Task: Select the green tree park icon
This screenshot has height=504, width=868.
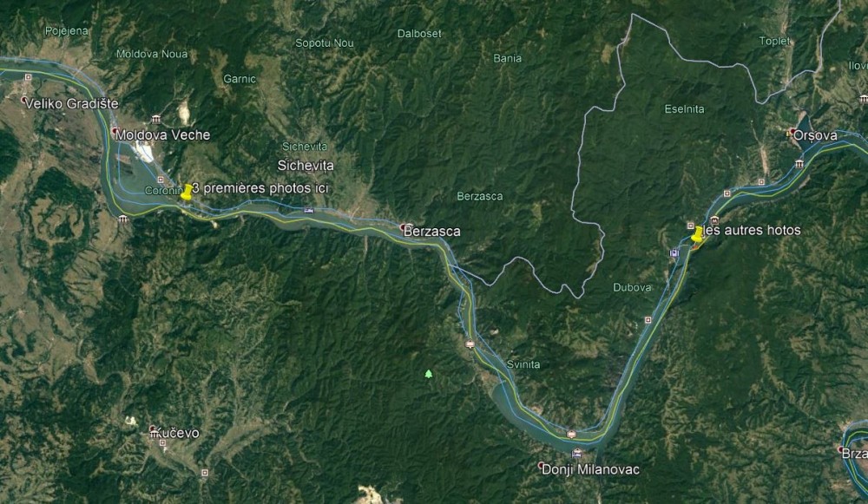Action: [429, 374]
